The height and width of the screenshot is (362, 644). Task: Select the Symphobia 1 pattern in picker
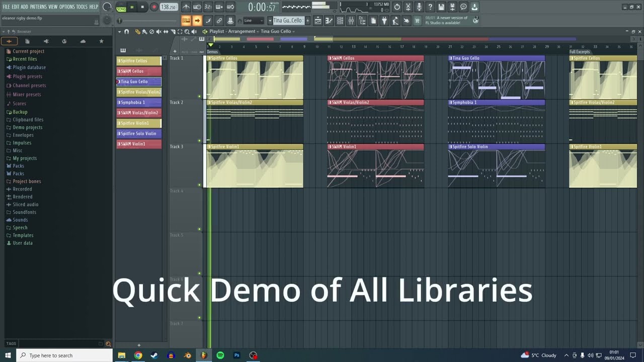coord(139,103)
